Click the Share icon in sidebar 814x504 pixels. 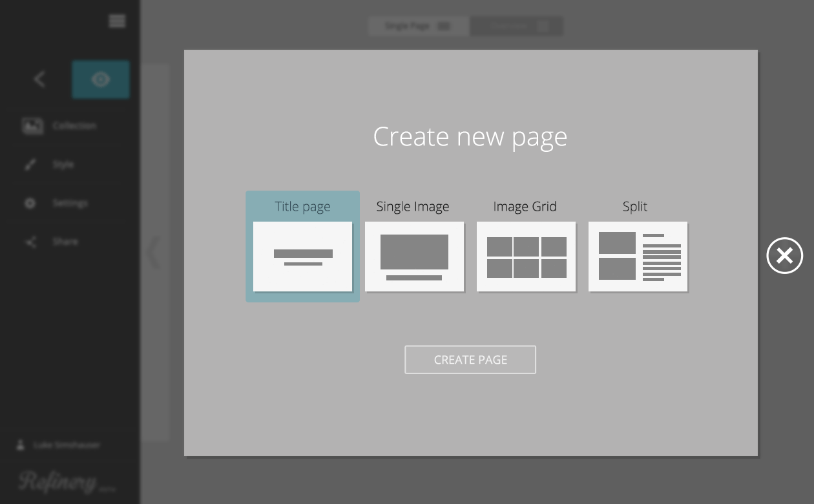coord(30,242)
